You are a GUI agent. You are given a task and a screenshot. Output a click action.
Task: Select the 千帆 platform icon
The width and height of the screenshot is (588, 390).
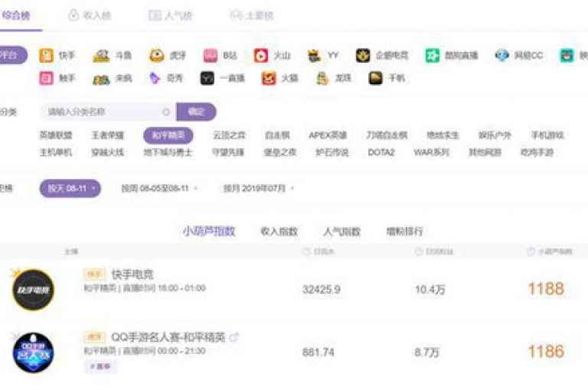(x=375, y=78)
